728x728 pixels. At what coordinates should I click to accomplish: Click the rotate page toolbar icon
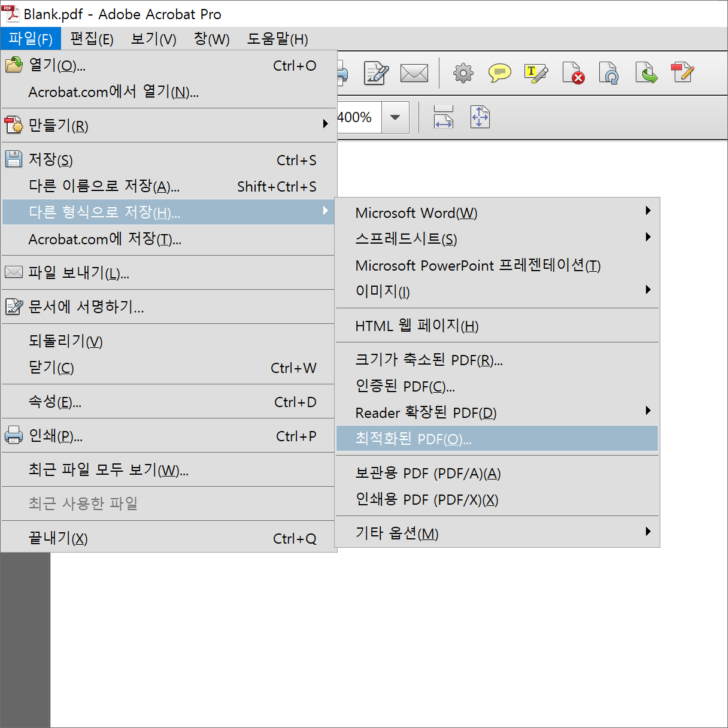click(609, 73)
